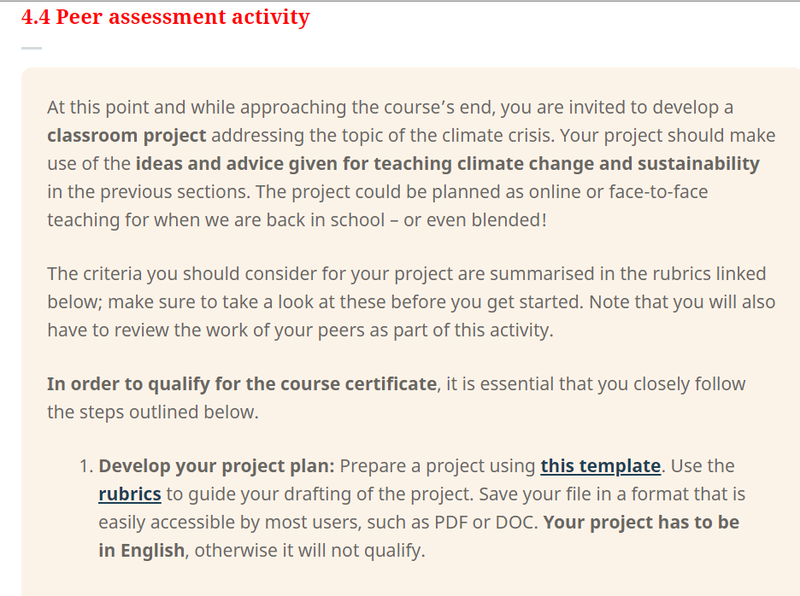Click paragraph starting "The criteria you should consider"
This screenshot has height=596, width=800.
[411, 302]
